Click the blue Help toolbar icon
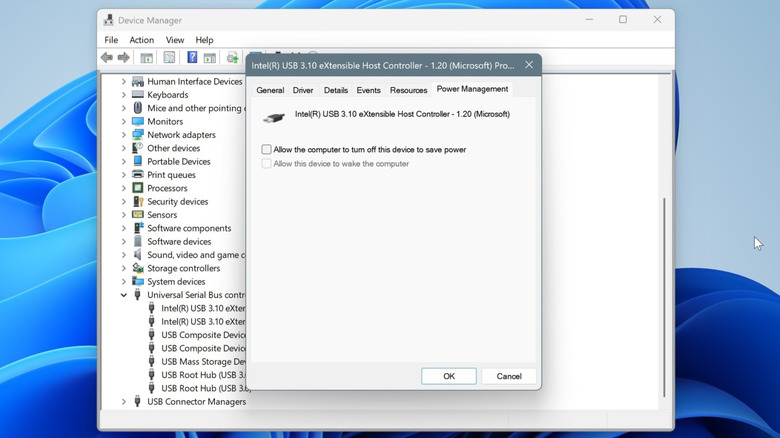Screen dimensions: 780x438 (192, 57)
